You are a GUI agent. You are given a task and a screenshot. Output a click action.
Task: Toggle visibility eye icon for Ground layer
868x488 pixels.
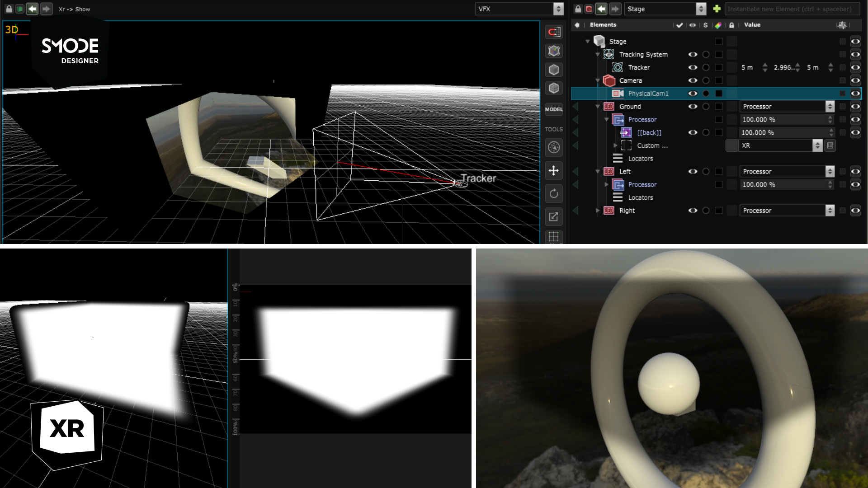(x=693, y=106)
